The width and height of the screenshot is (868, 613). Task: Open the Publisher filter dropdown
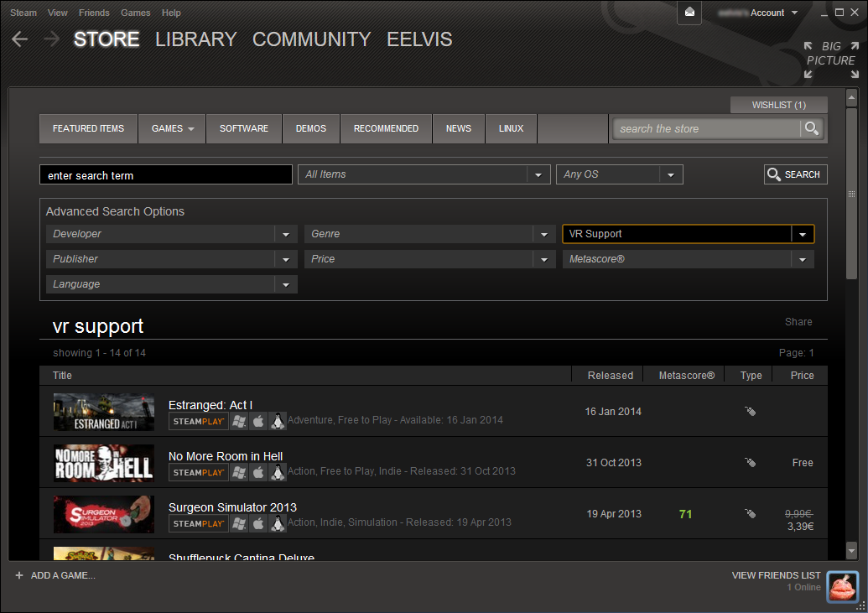(172, 259)
